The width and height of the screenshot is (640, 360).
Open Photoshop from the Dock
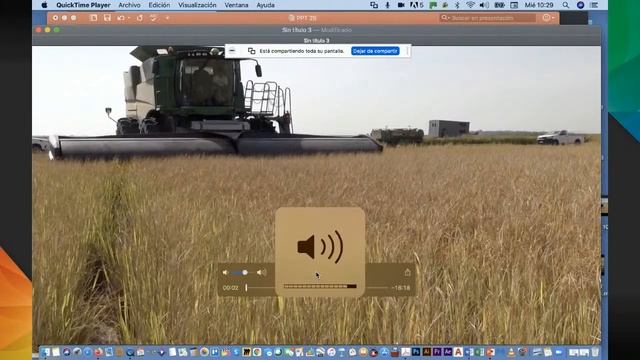click(416, 352)
